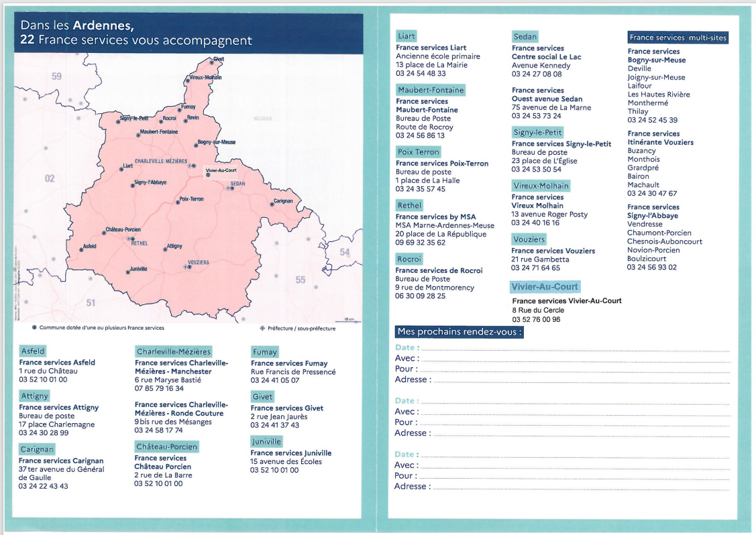This screenshot has height=535, width=756.
Task: Click the address '1 rue du Château'
Action: [48, 371]
